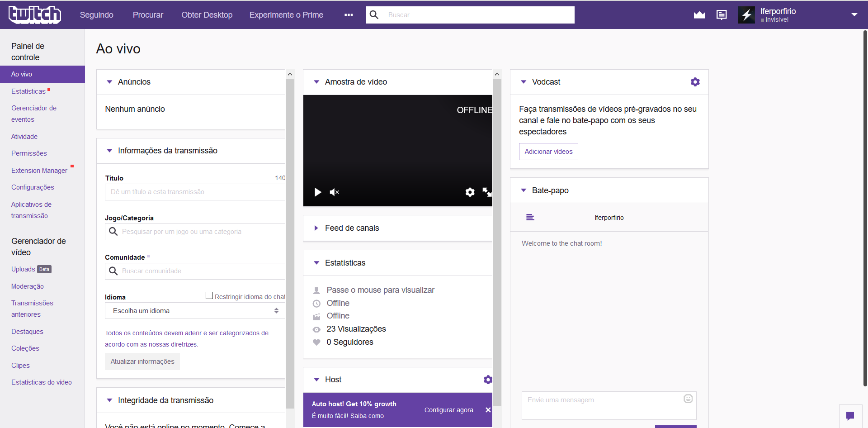Open Experimente o Prime

click(x=286, y=15)
